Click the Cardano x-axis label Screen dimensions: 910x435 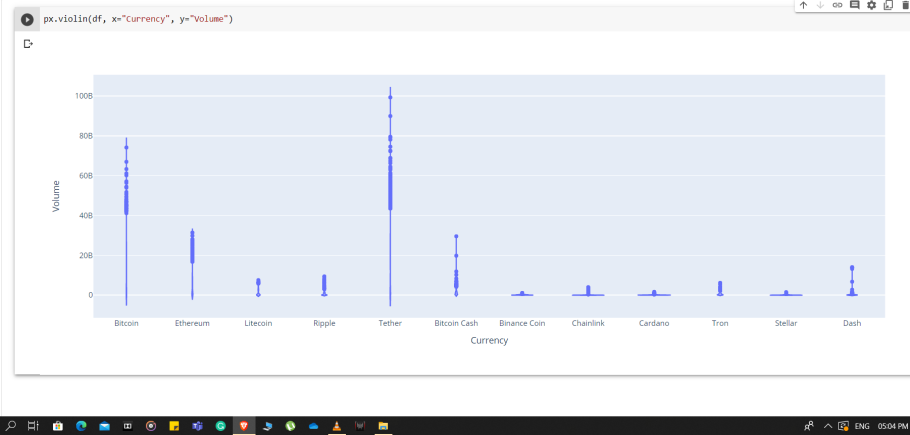point(654,323)
